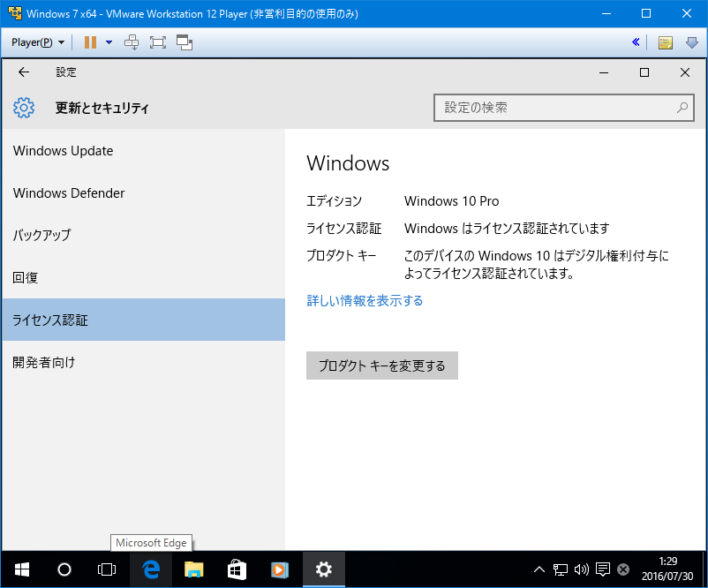This screenshot has height=588, width=708.
Task: Select 開発者向け in the sidebar
Action: coord(143,362)
